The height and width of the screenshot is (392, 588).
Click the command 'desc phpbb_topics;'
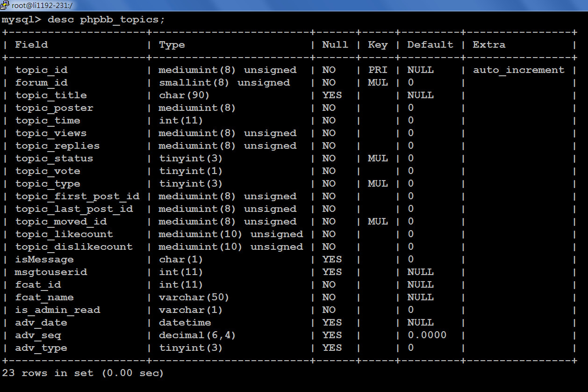click(x=106, y=20)
